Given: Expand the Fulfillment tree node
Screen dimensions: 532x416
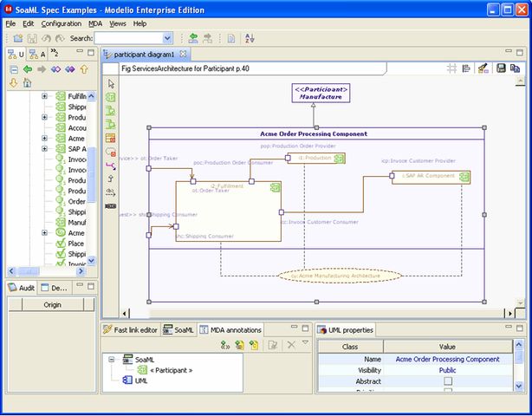Looking at the screenshot, I should coord(44,96).
